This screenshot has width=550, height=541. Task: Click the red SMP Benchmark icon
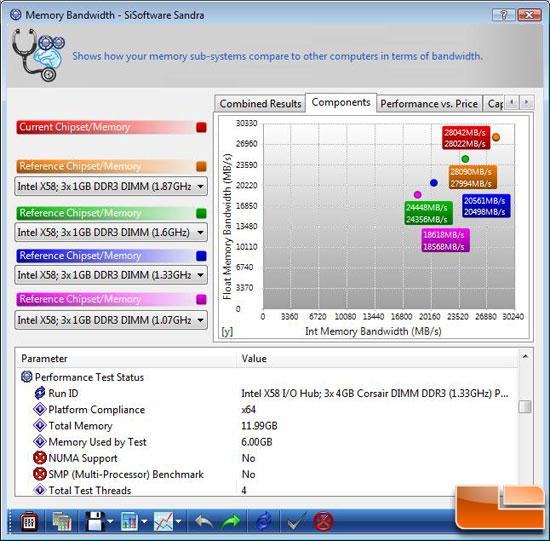coord(40,474)
